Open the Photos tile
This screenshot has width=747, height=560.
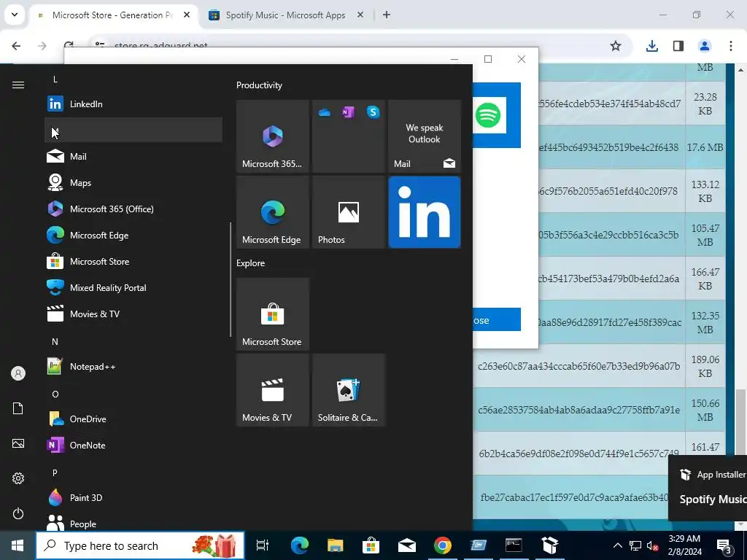[349, 212]
